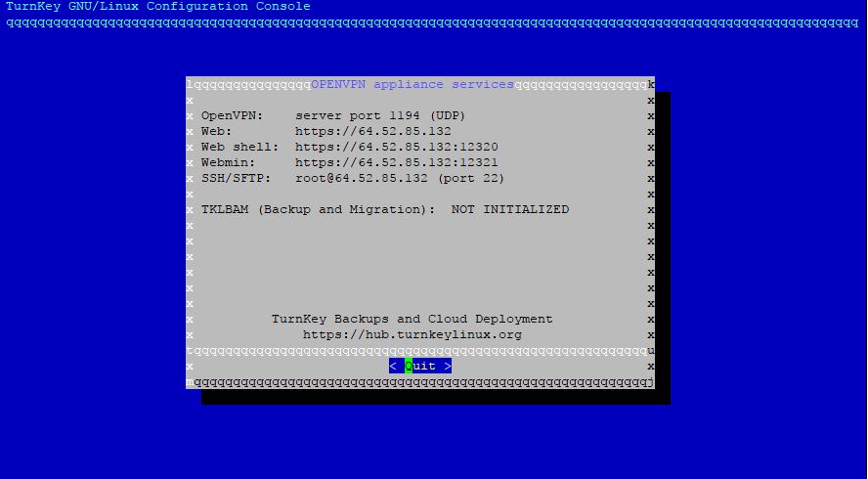Open Webmin address ending in 12321
The height and width of the screenshot is (479, 868).
[396, 162]
